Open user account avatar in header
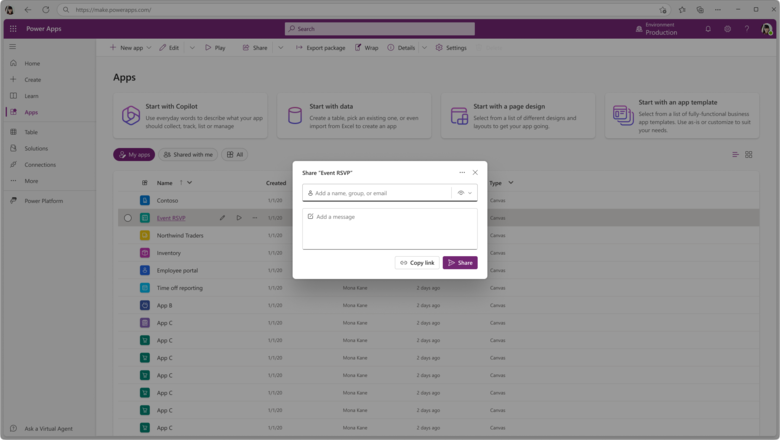This screenshot has width=780, height=440. tap(767, 29)
